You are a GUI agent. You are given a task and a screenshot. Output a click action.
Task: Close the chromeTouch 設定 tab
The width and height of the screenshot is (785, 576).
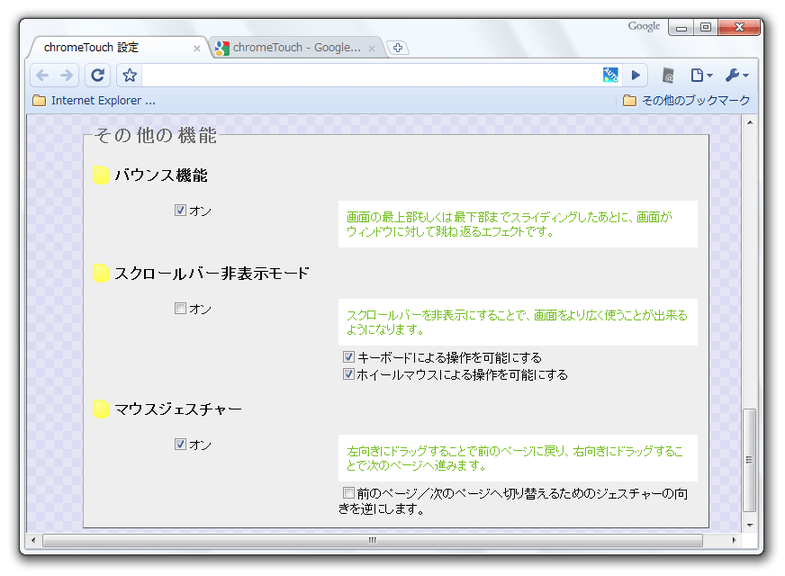tap(197, 49)
